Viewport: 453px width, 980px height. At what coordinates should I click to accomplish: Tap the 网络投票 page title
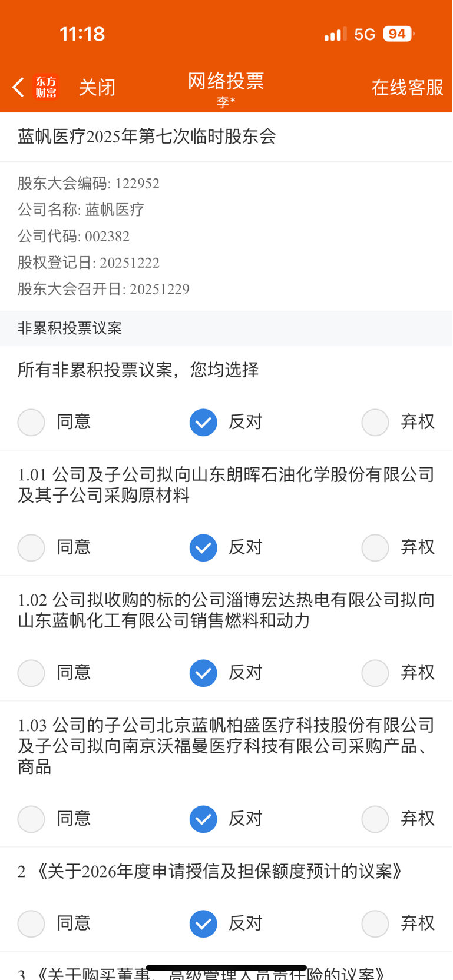(x=226, y=81)
